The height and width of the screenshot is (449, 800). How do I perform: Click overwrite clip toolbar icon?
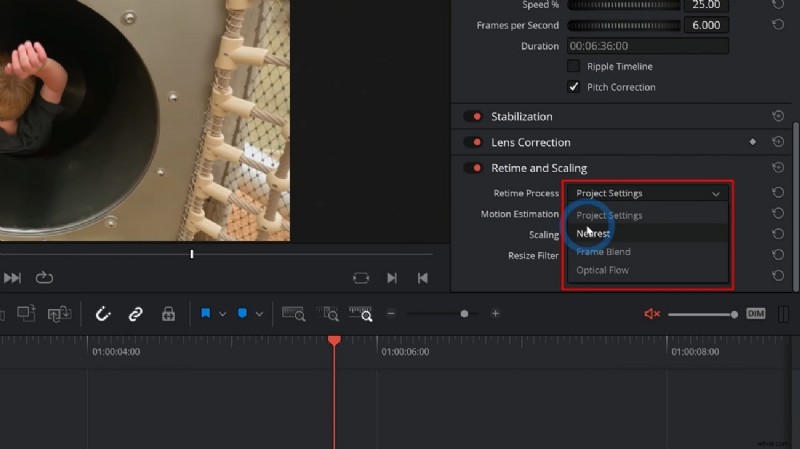pos(26,313)
